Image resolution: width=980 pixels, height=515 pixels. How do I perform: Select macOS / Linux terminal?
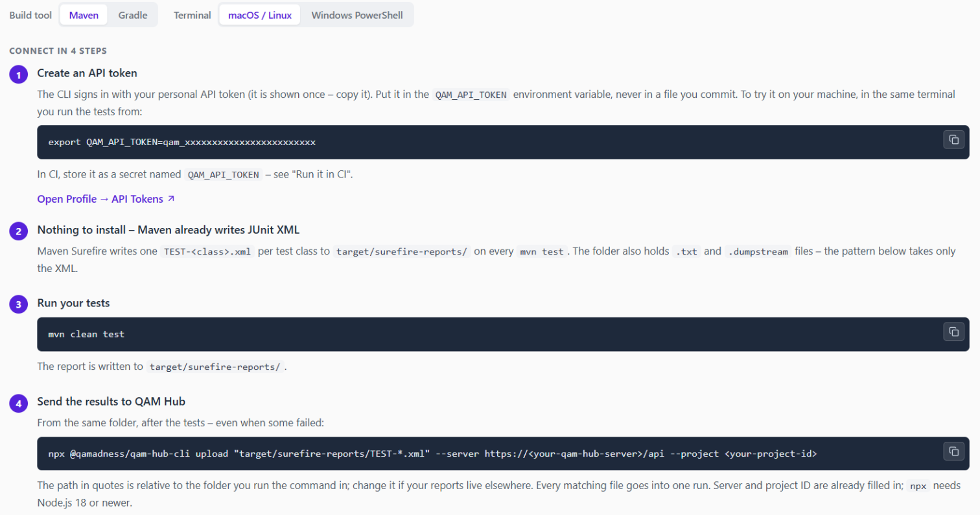point(259,15)
